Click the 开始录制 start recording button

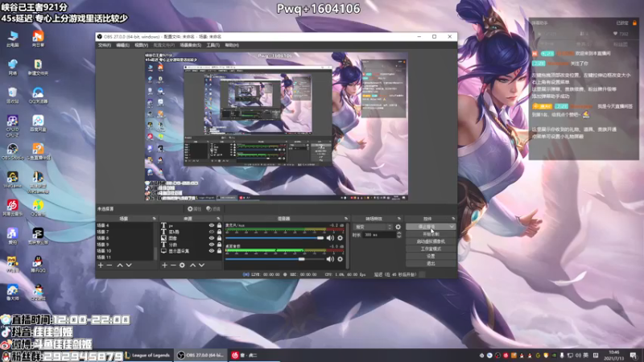431,234
